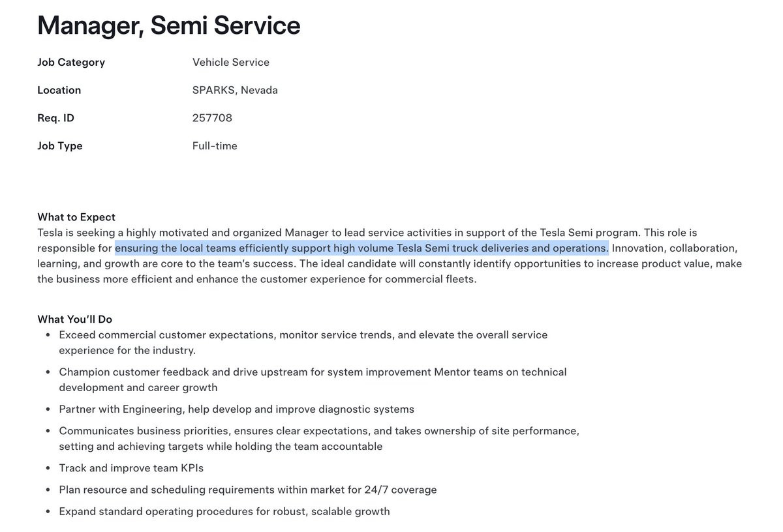Click Track and improve team KPIs bullet
783x532 pixels.
point(132,468)
